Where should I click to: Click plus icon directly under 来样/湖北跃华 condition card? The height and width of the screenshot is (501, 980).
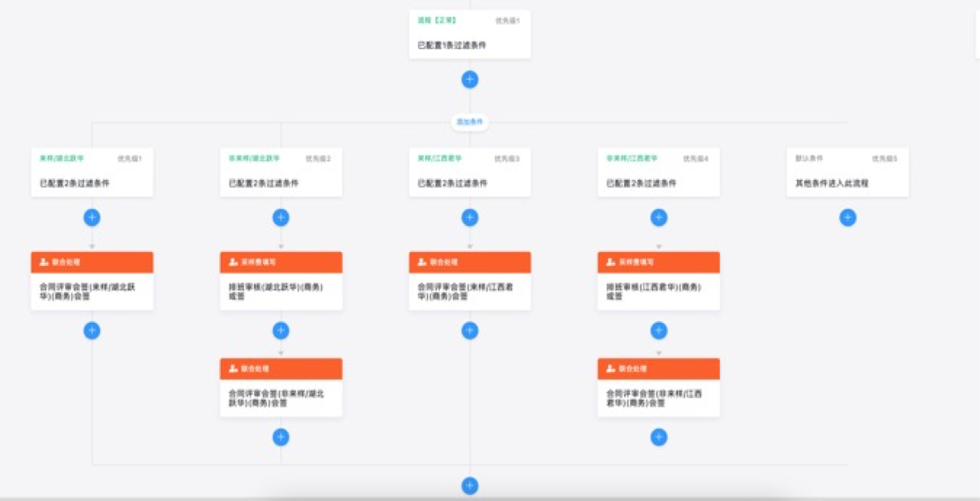click(92, 218)
